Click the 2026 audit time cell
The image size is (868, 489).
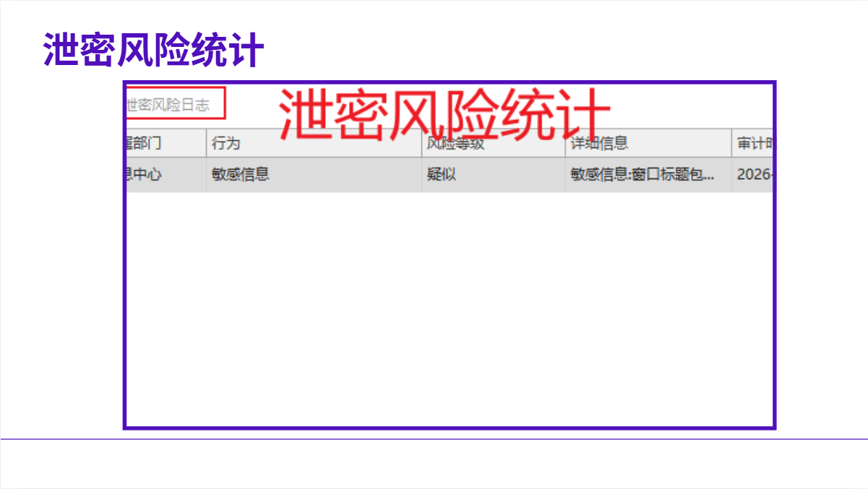[754, 174]
